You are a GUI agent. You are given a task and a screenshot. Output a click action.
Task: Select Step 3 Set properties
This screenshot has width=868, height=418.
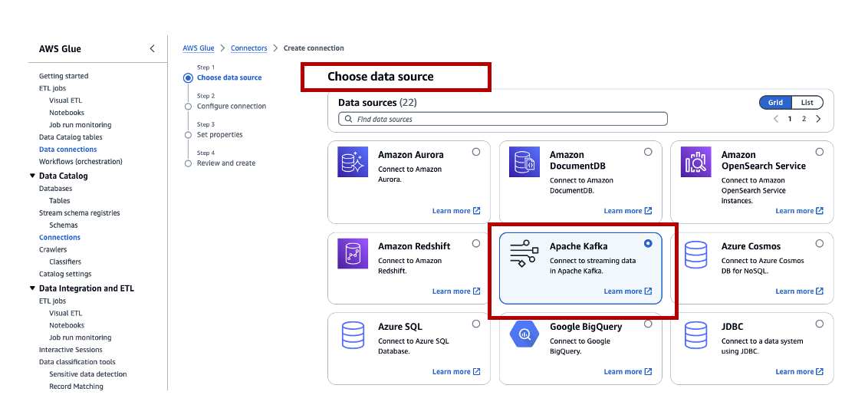220,134
